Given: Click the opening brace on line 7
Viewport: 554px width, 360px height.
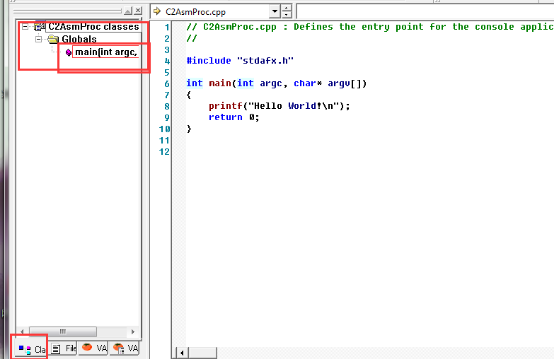Looking at the screenshot, I should pyautogui.click(x=189, y=95).
